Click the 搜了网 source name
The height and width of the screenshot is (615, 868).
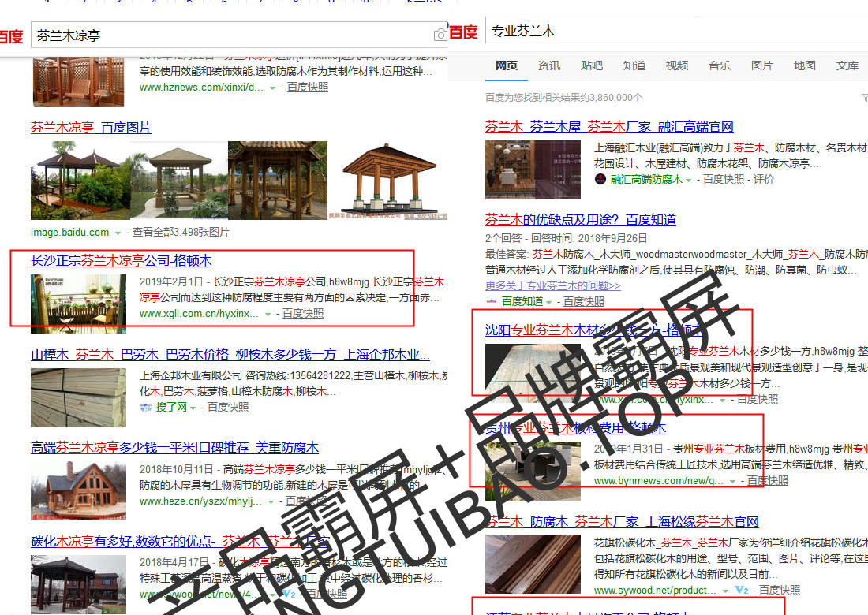[x=171, y=407]
